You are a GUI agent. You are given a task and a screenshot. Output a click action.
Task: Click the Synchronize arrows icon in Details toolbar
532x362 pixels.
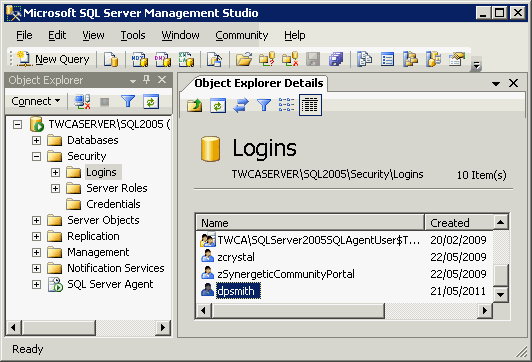tap(241, 105)
